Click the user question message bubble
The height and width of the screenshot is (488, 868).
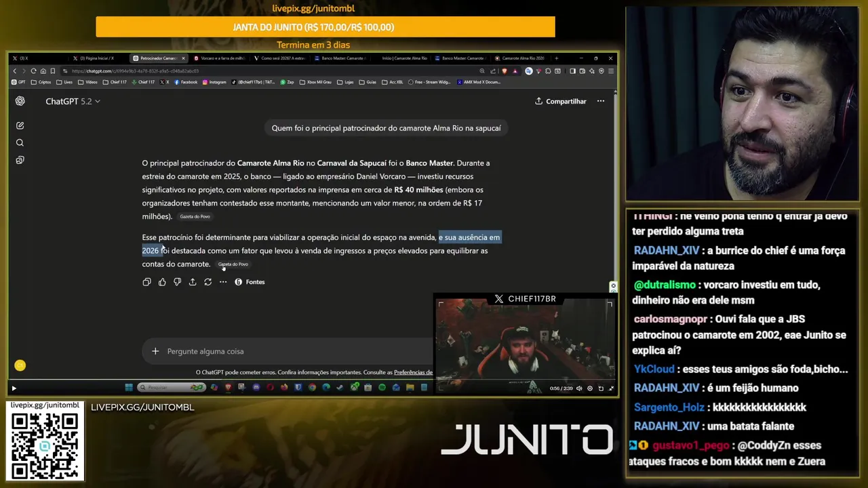386,128
